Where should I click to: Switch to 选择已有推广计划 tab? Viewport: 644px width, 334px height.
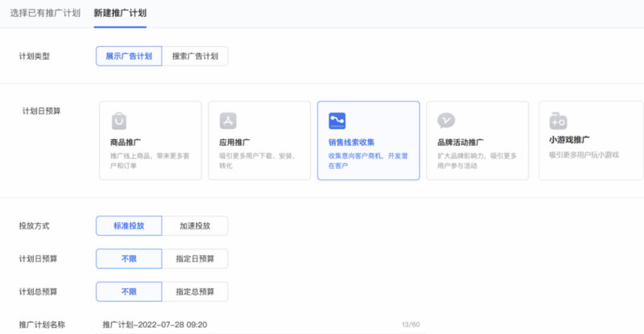[45, 13]
